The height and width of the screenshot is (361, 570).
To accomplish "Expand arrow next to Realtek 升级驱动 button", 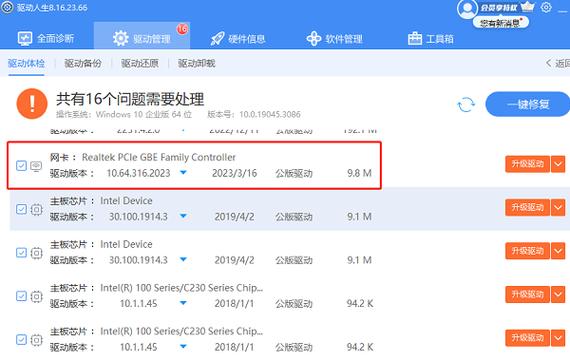I will point(558,164).
